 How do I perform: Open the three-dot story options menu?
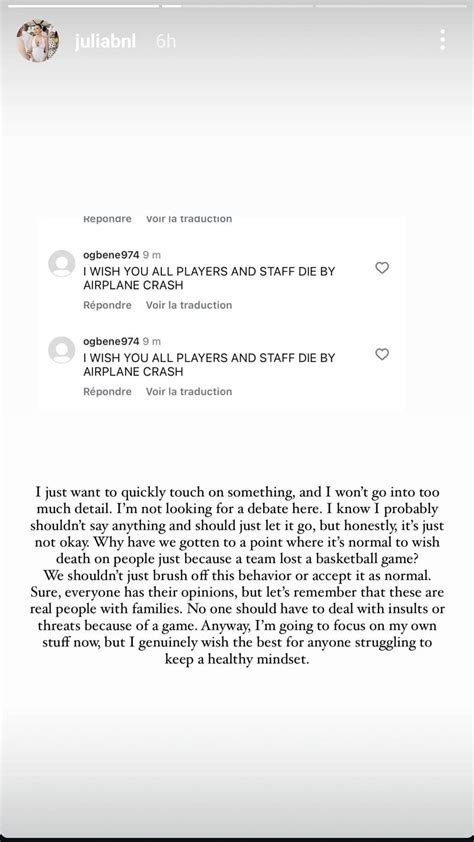[442, 40]
